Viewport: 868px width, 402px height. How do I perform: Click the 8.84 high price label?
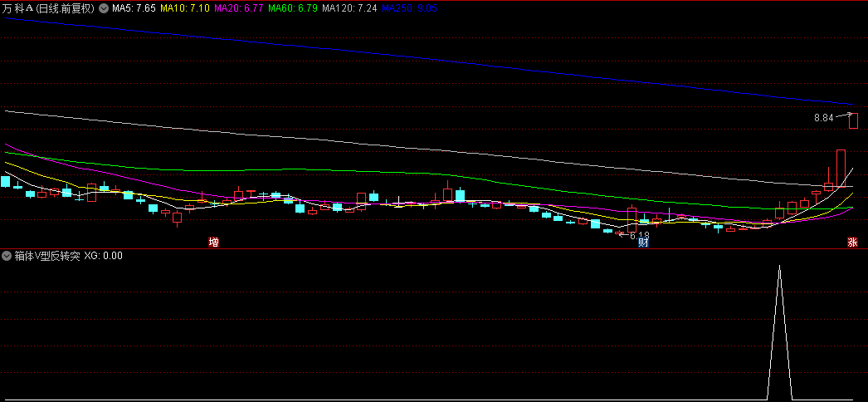[823, 117]
